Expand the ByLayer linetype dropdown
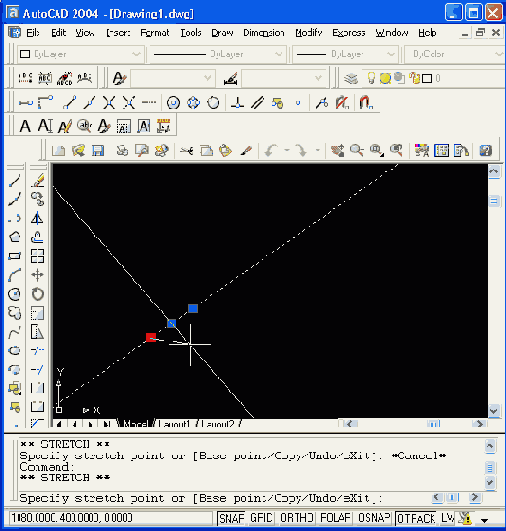The image size is (506, 531). click(x=217, y=54)
